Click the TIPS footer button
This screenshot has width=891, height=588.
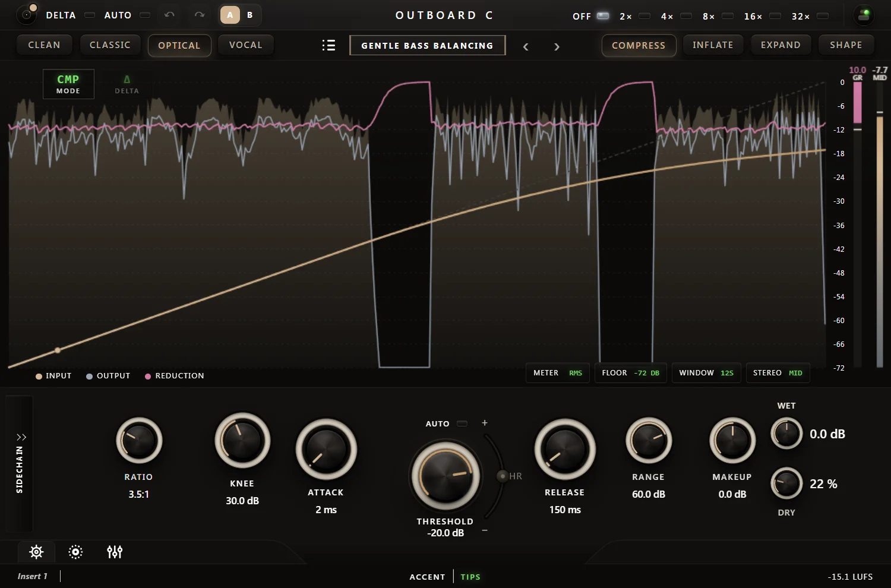(470, 577)
